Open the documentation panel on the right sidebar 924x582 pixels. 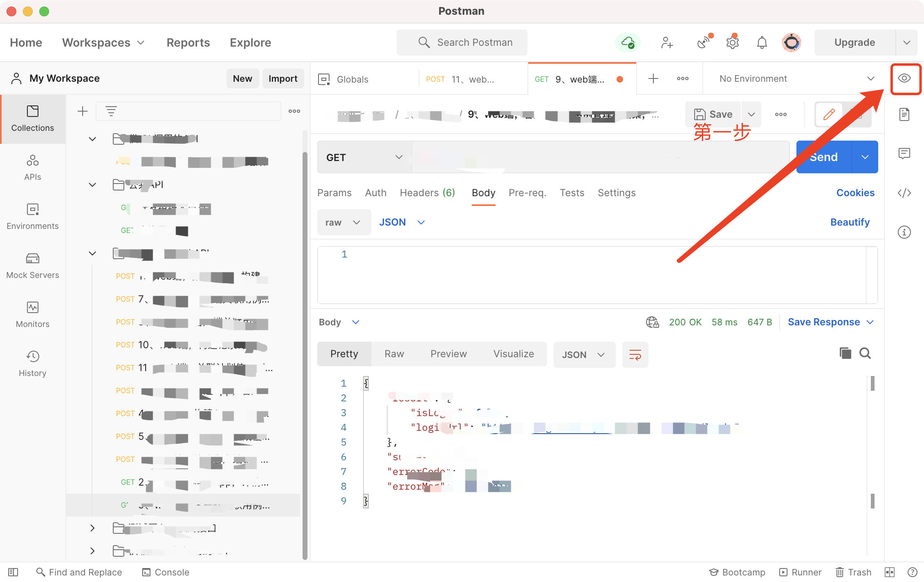[904, 114]
